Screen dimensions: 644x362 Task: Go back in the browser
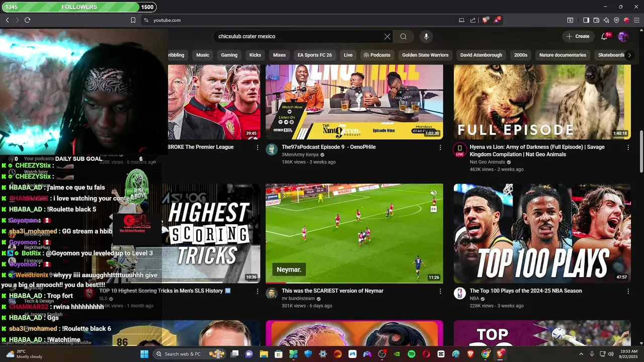click(x=8, y=20)
